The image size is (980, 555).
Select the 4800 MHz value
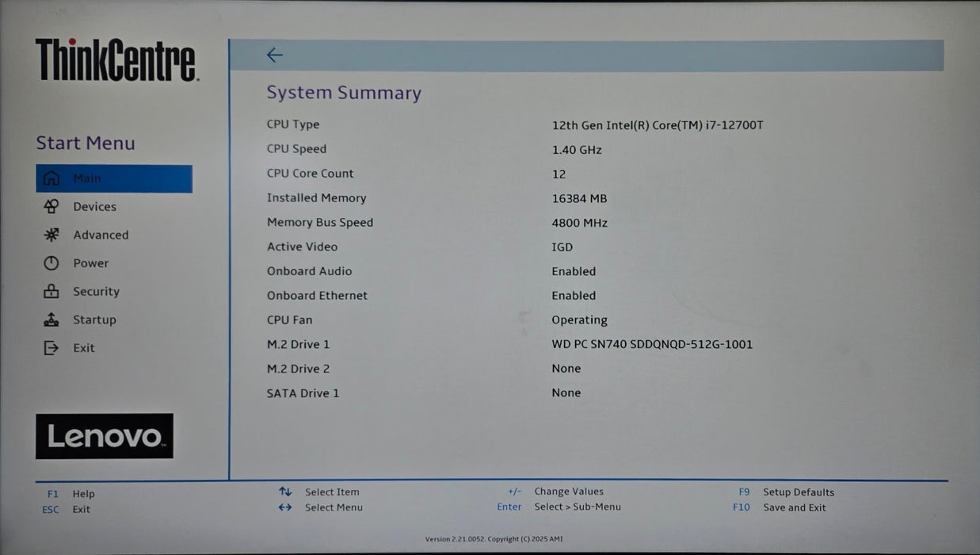coord(579,224)
